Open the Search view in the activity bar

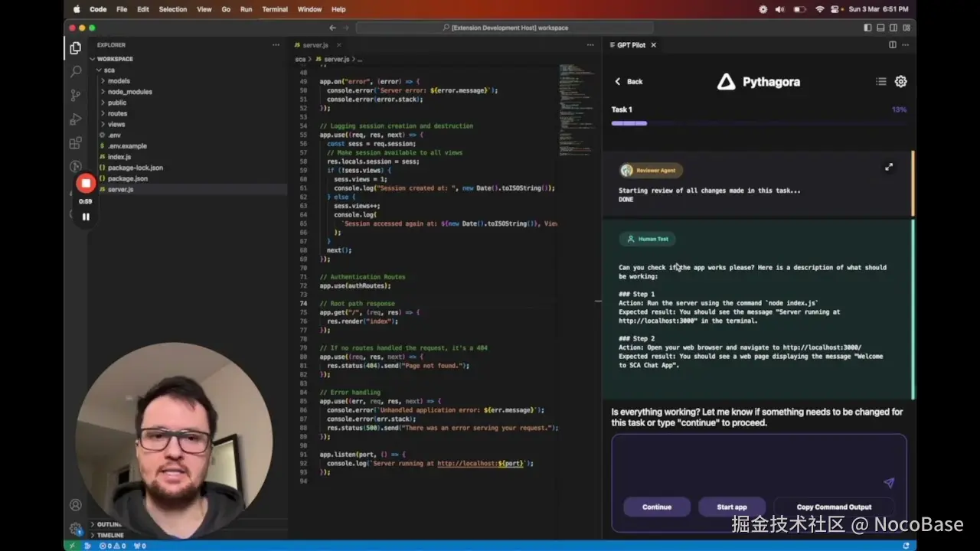pos(75,71)
